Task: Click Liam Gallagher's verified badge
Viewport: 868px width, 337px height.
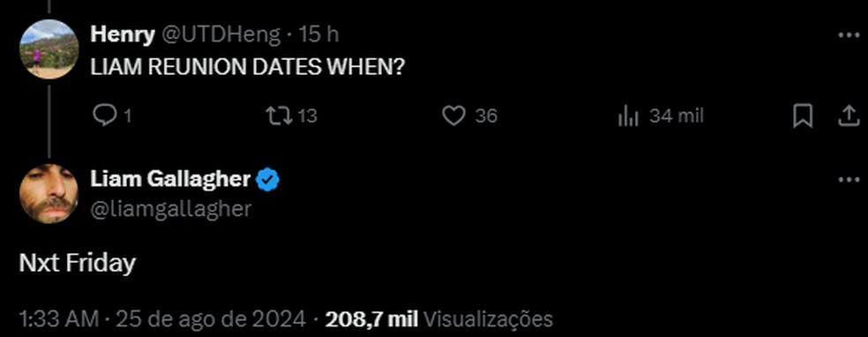Action: 268,180
